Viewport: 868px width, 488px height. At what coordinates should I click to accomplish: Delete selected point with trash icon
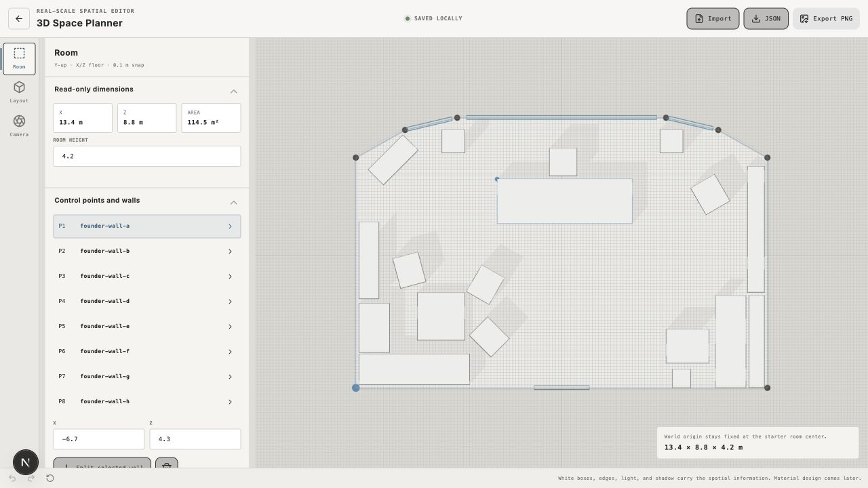click(x=167, y=464)
